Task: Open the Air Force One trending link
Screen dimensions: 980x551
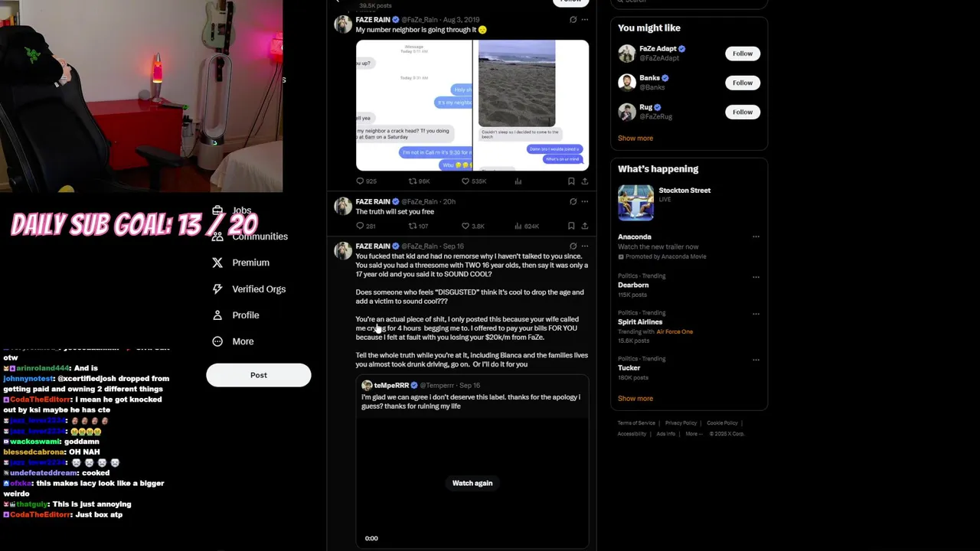Action: (x=675, y=331)
